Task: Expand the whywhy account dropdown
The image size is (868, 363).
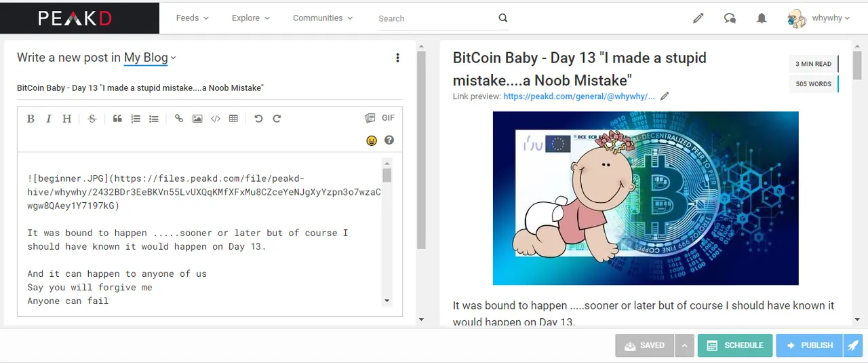Action: [831, 18]
